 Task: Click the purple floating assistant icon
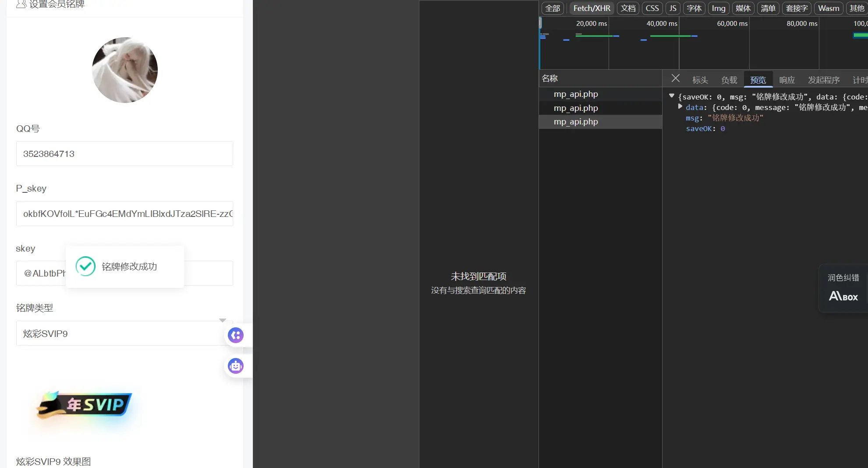236,335
